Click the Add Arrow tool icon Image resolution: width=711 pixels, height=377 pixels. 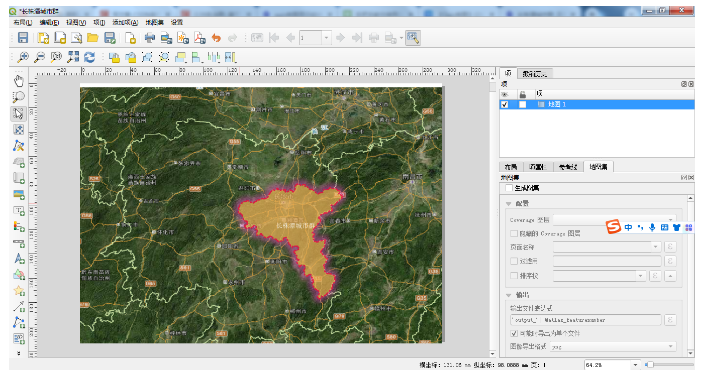click(x=19, y=307)
